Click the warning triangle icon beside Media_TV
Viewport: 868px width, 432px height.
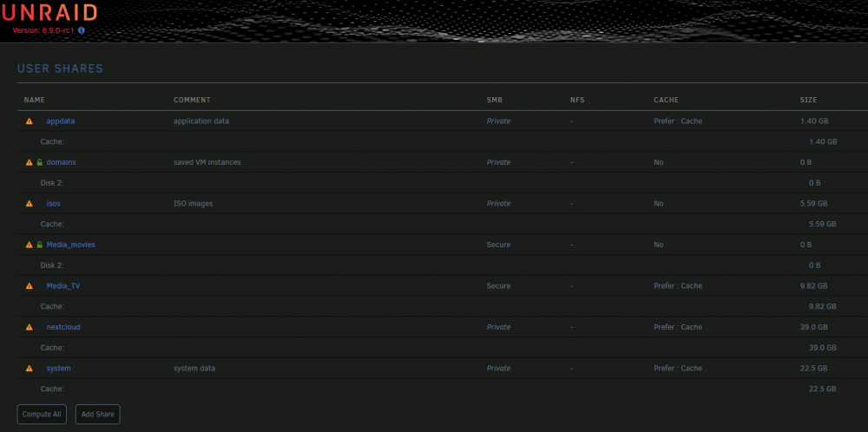pos(30,286)
